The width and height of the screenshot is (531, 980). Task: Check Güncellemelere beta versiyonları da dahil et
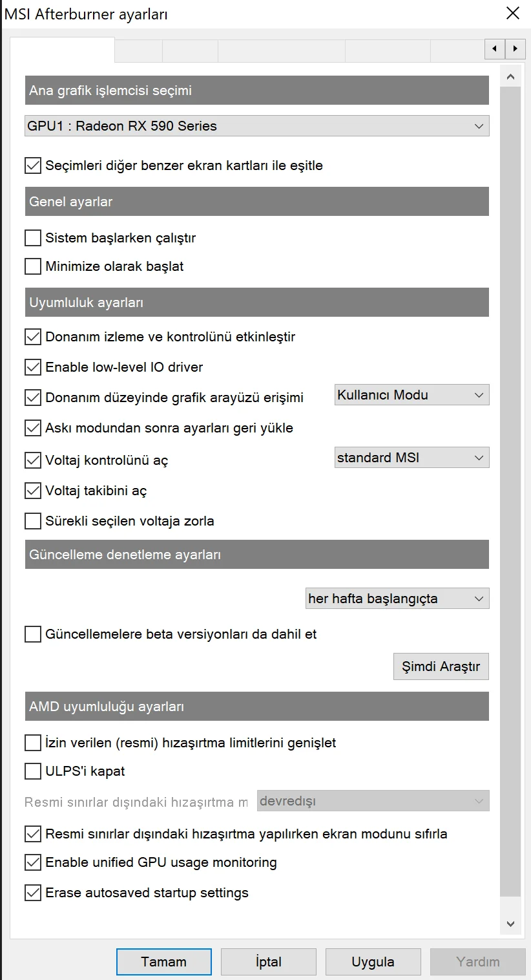(x=32, y=634)
